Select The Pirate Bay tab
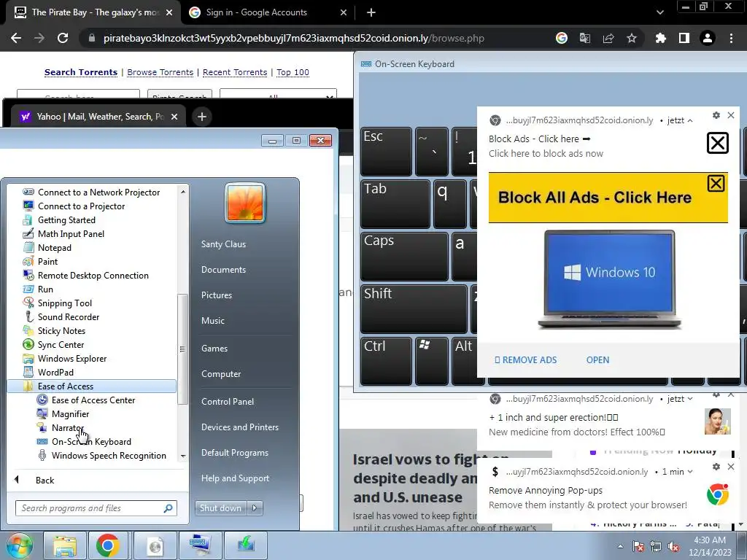Viewport: 747px width, 560px height. pos(93,12)
